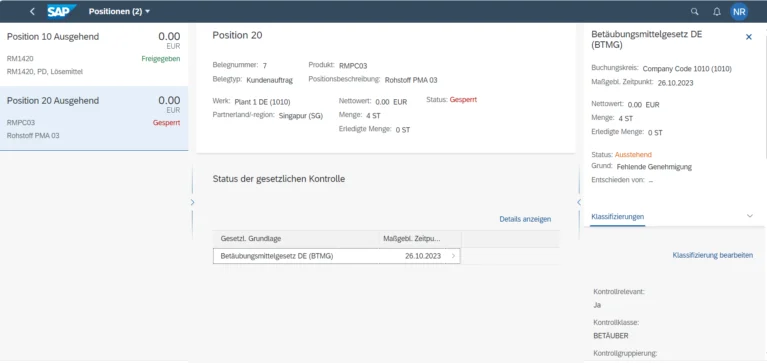Click the SAP logo
The width and height of the screenshot is (767, 363).
pos(62,11)
